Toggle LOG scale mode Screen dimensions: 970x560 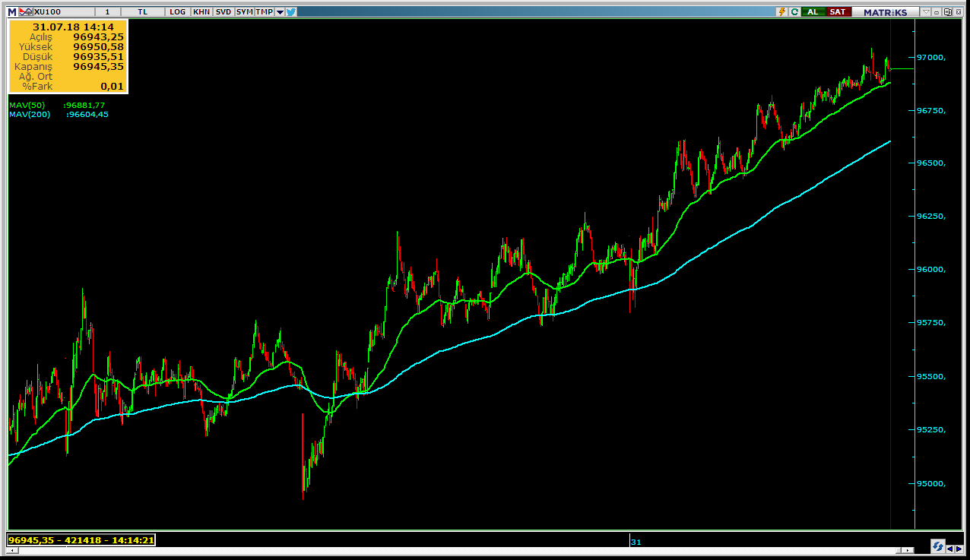[177, 11]
